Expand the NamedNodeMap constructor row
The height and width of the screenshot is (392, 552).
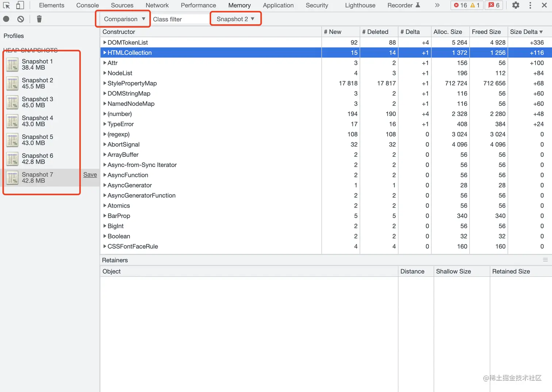pyautogui.click(x=105, y=104)
